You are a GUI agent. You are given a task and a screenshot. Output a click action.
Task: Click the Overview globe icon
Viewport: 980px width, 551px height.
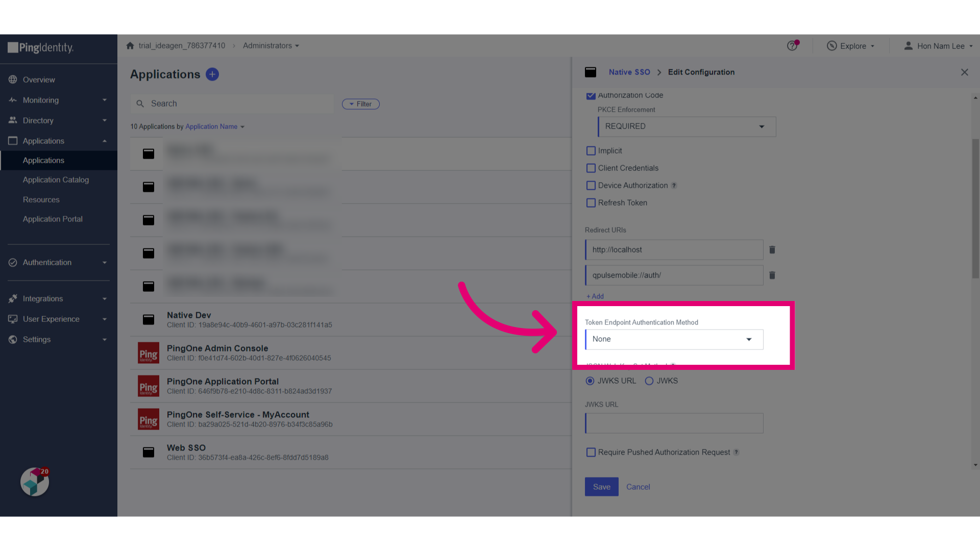point(13,80)
